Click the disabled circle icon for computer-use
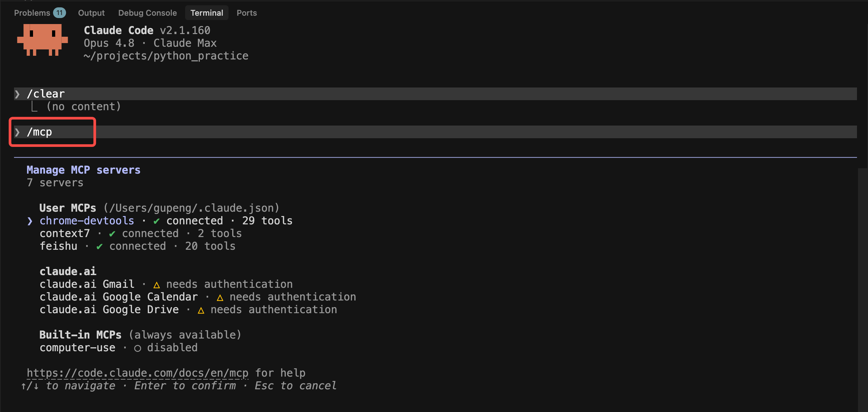The width and height of the screenshot is (868, 412). pyautogui.click(x=137, y=348)
